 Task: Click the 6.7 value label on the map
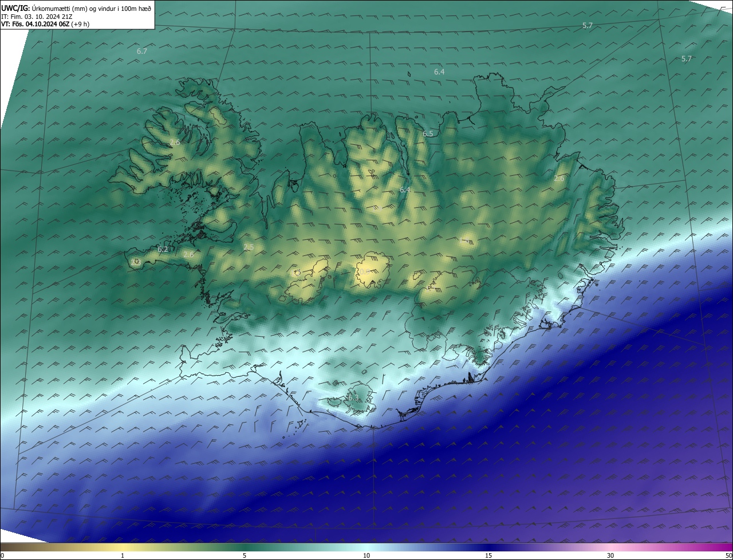(142, 51)
